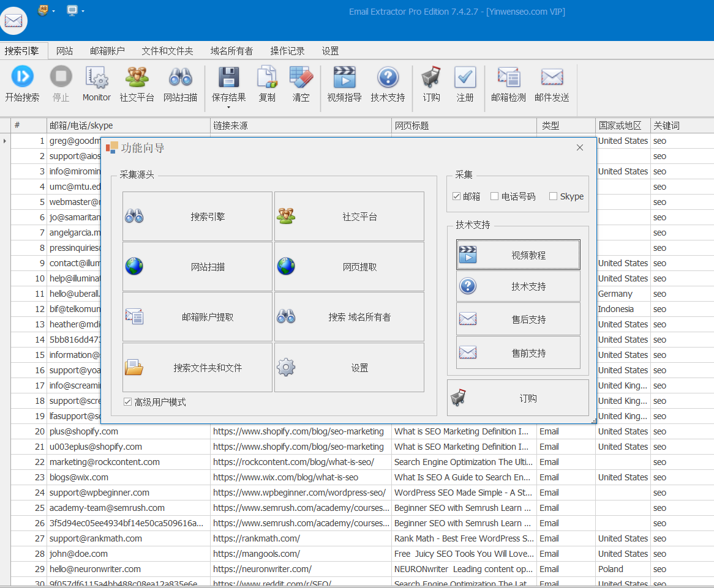Click the Indonesia country cell
The image size is (714, 588).
pyautogui.click(x=623, y=309)
